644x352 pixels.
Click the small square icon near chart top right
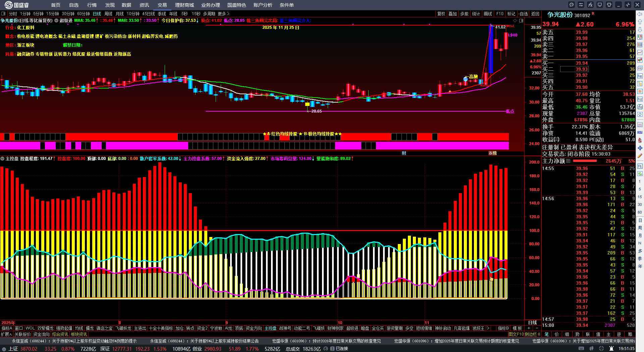click(521, 20)
